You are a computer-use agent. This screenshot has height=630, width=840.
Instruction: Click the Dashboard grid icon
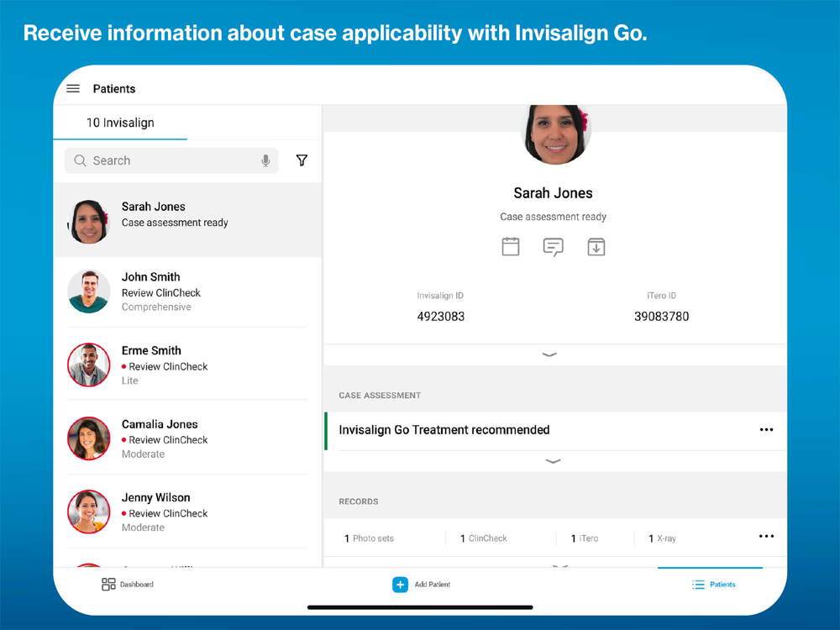pos(108,584)
